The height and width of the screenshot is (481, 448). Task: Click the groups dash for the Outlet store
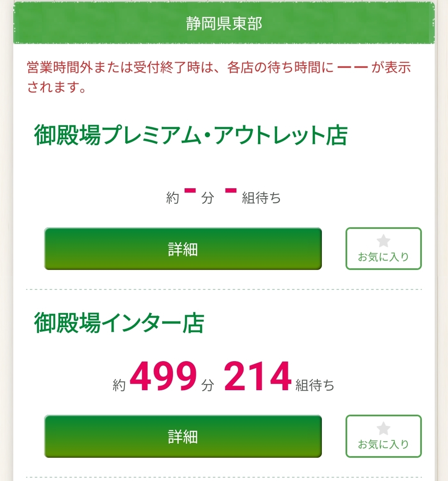coord(231,191)
